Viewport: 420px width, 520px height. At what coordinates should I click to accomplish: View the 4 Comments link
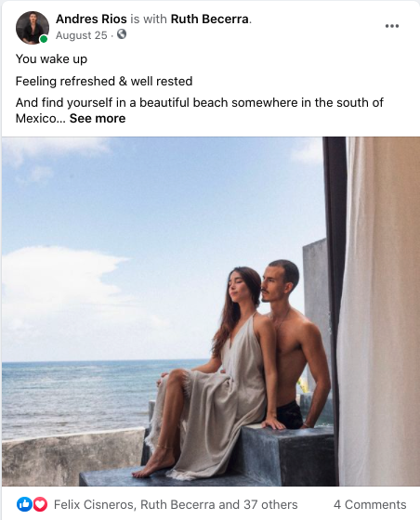(370, 505)
